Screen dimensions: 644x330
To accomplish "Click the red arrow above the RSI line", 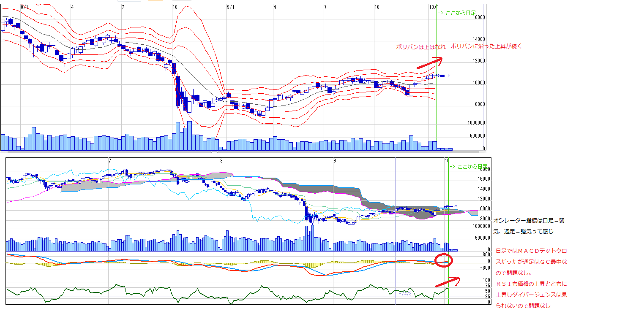I will [x=447, y=282].
